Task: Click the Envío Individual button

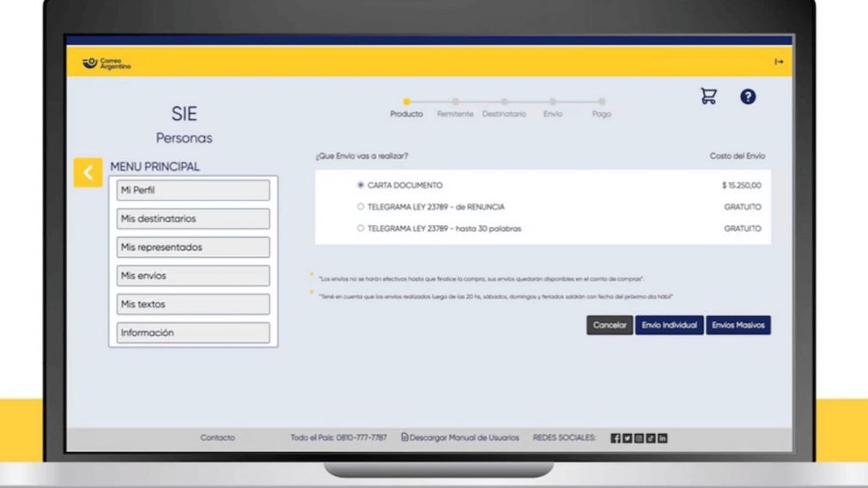Action: click(x=670, y=325)
